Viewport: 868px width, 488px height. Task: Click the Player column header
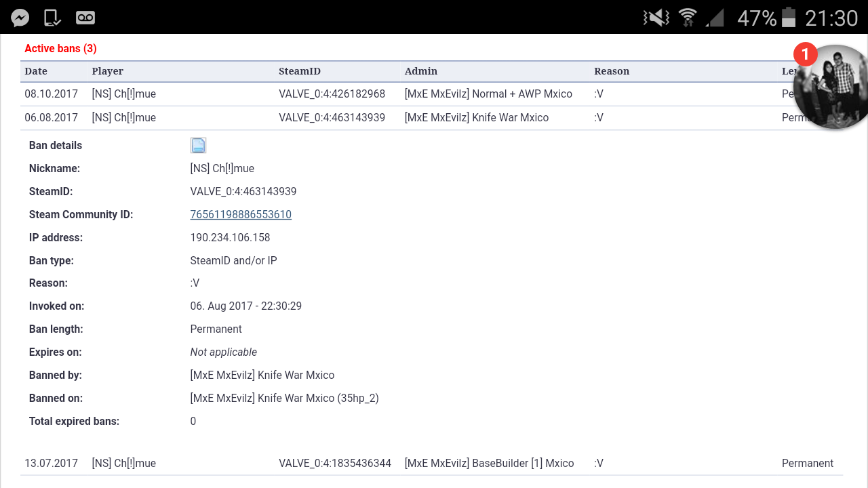(x=108, y=71)
